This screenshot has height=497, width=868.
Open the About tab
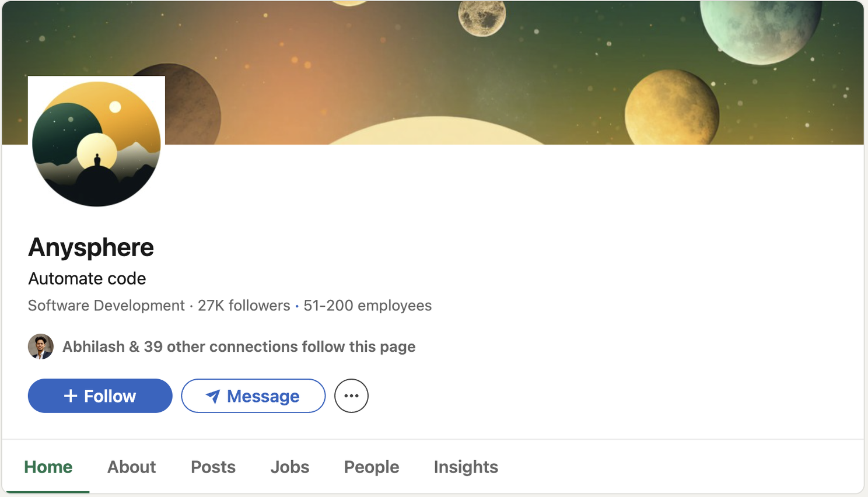132,467
